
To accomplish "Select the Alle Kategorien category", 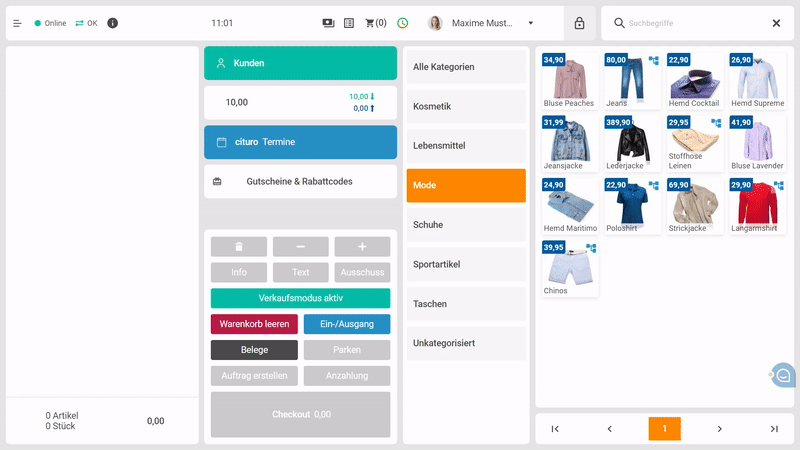I will pyautogui.click(x=466, y=67).
